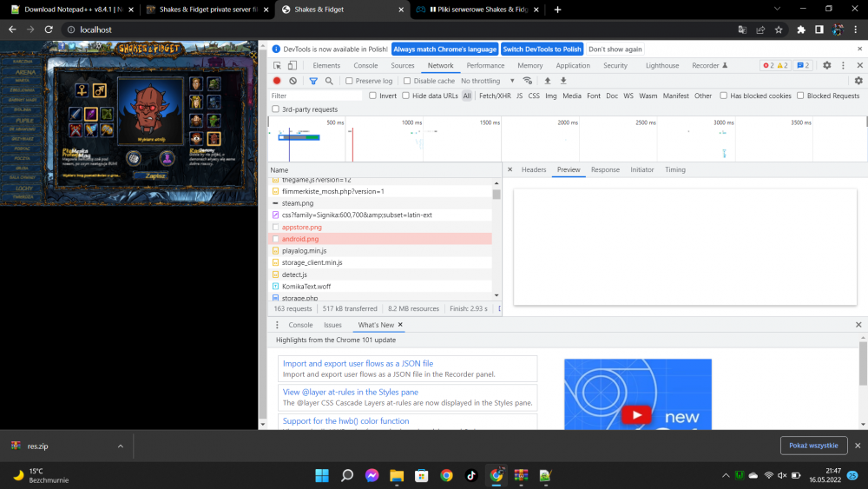Open the Twitter icon in game header

[71, 48]
